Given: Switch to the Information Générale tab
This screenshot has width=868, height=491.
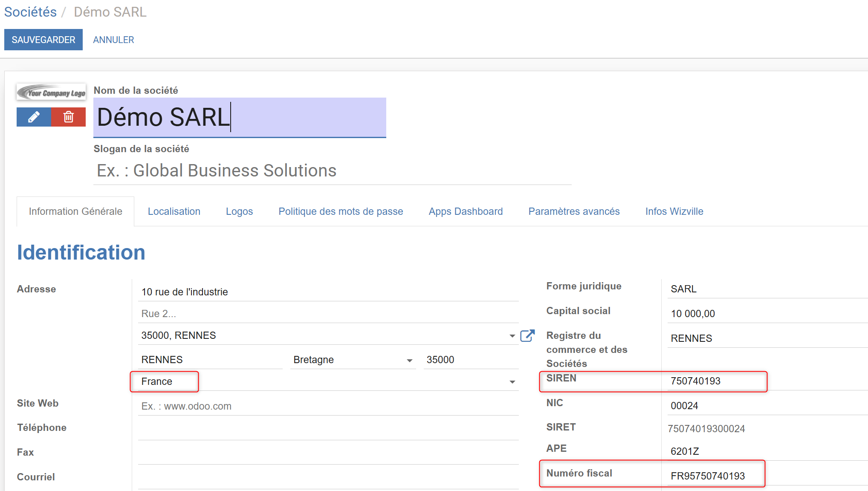Looking at the screenshot, I should (75, 211).
